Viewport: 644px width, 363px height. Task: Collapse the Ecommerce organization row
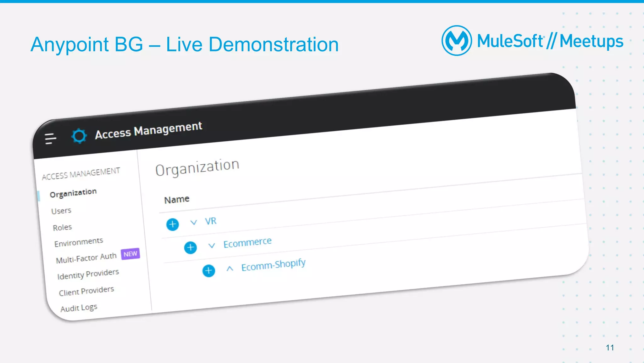point(212,245)
